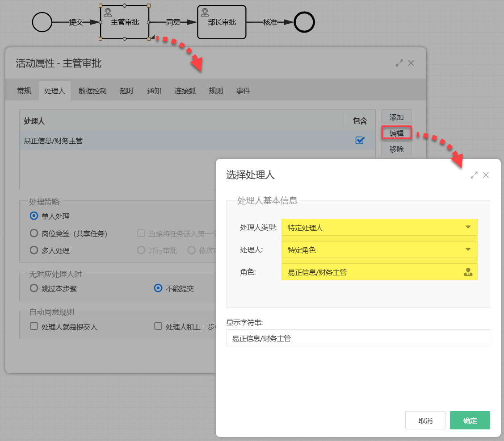Switch to the 事件 tab
The height and width of the screenshot is (441, 504).
[x=243, y=90]
